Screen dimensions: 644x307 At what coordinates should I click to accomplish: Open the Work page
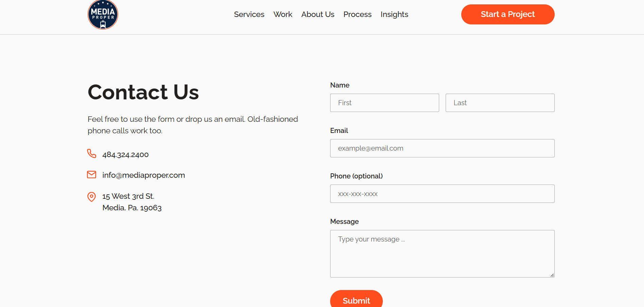point(283,14)
